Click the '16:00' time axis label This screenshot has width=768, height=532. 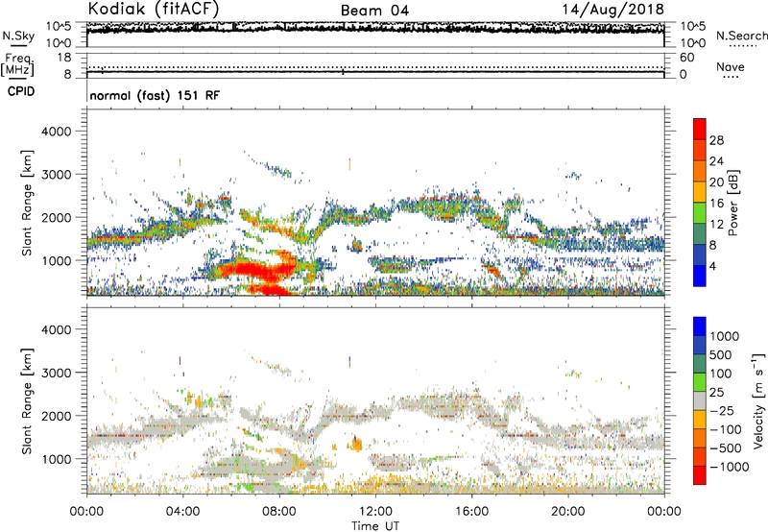coord(471,512)
